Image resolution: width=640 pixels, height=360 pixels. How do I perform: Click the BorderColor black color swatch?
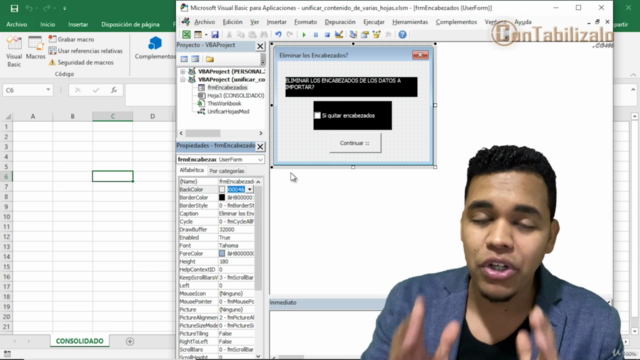pos(222,198)
